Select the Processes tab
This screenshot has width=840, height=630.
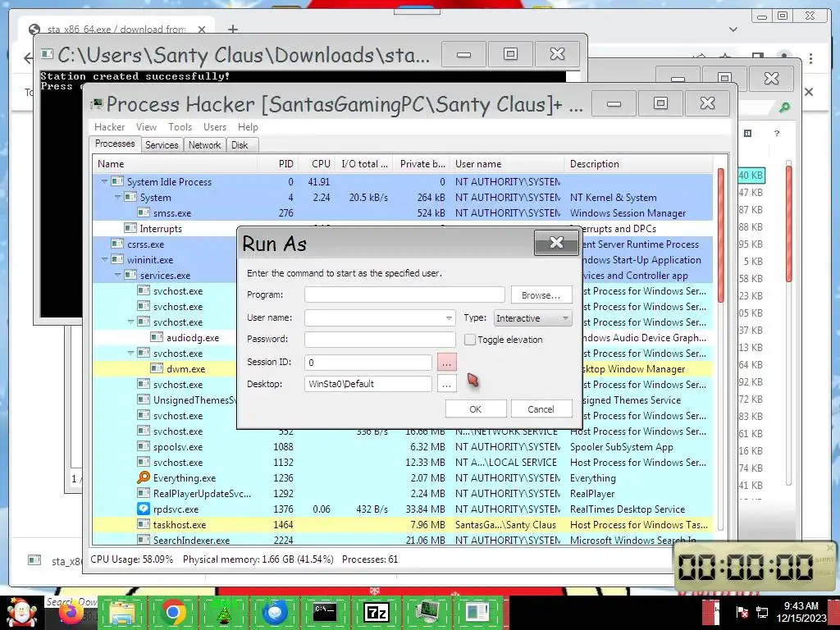click(x=115, y=144)
